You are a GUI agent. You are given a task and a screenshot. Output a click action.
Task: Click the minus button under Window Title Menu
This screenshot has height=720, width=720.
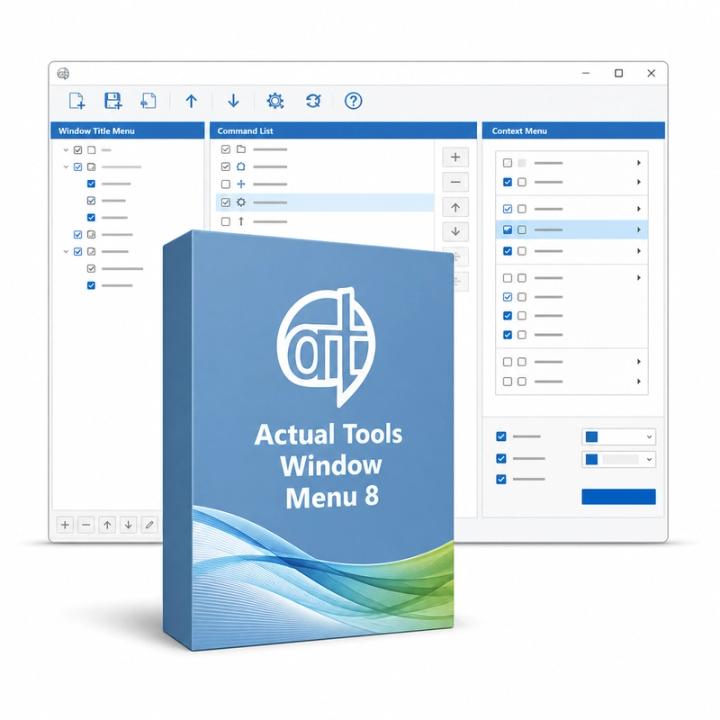86,524
